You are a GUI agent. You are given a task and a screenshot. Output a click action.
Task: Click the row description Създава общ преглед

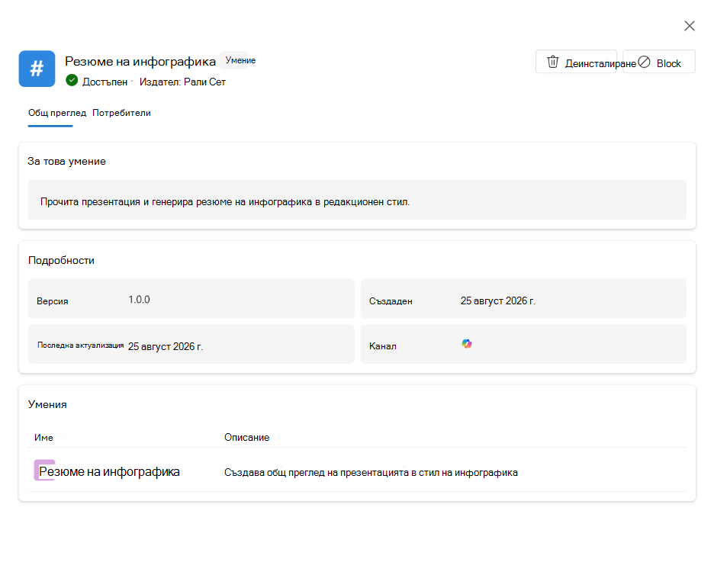click(x=371, y=472)
